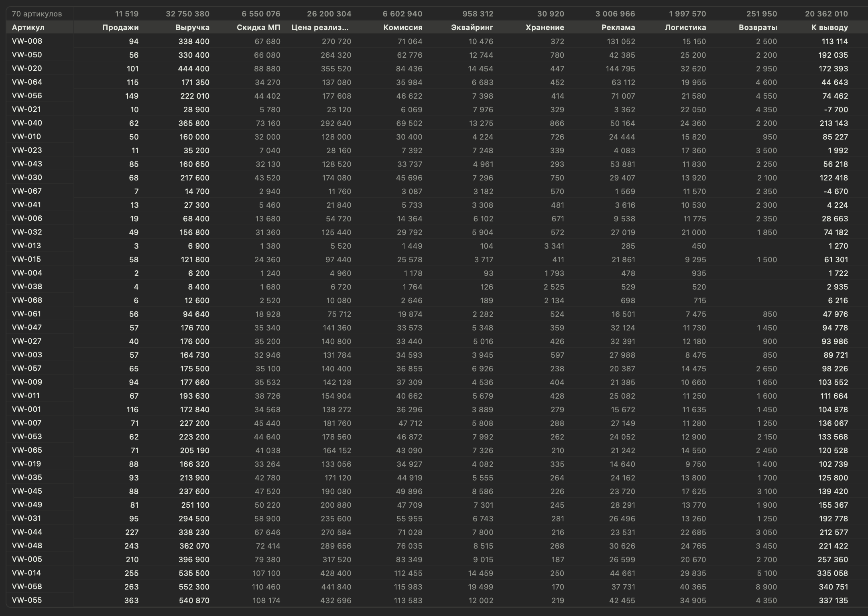Click acquiring value 19 499
This screenshot has height=616, width=868.
pyautogui.click(x=481, y=587)
